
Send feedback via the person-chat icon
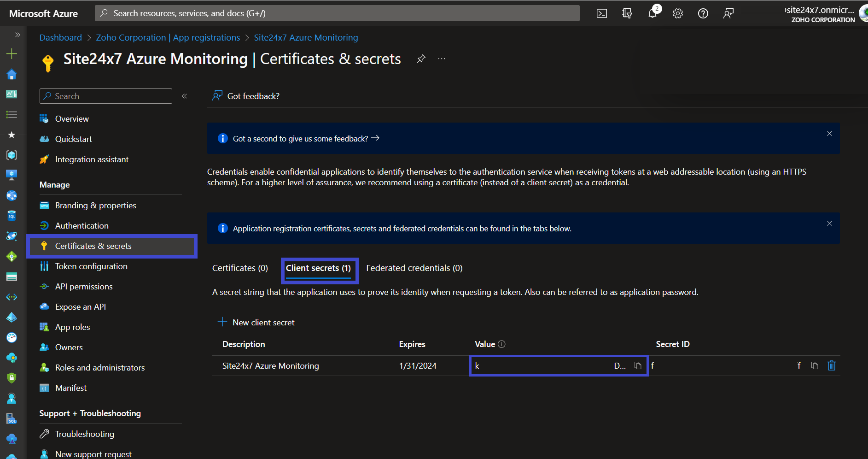click(728, 13)
